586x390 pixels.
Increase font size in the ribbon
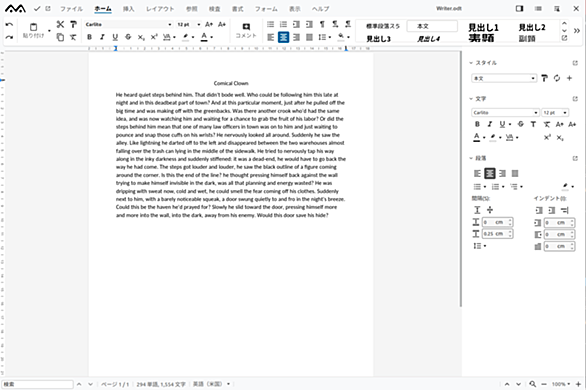[x=209, y=25]
